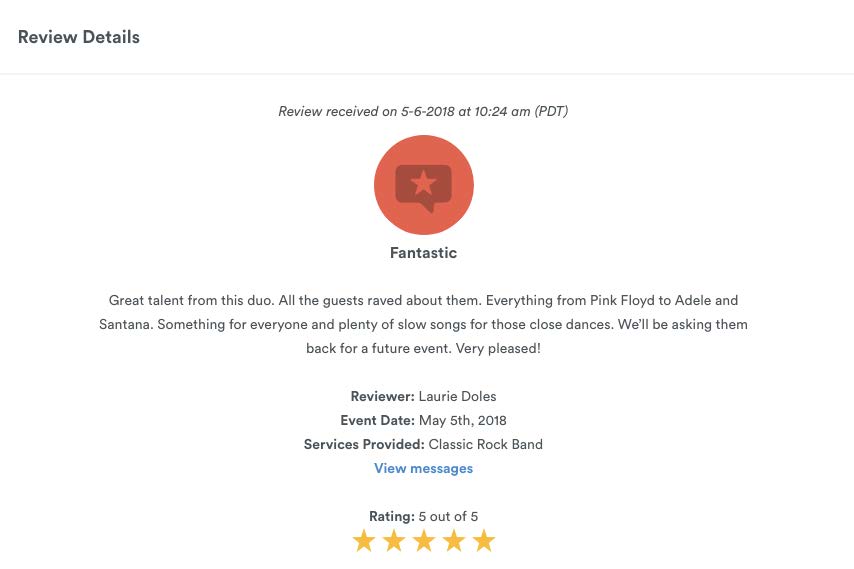The width and height of the screenshot is (854, 569).
Task: Click the second gold rating star
Action: point(394,541)
